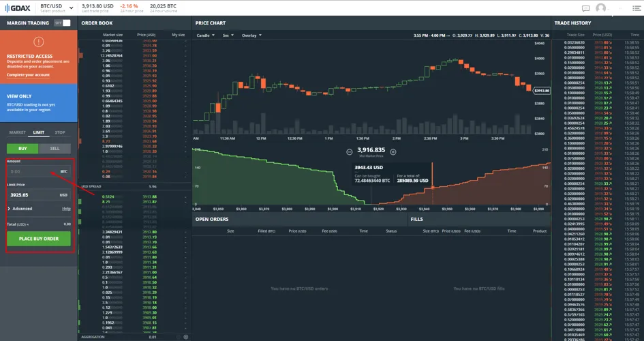
Task: Click the 20,025 BTC 24 hour volume
Action: (163, 6)
